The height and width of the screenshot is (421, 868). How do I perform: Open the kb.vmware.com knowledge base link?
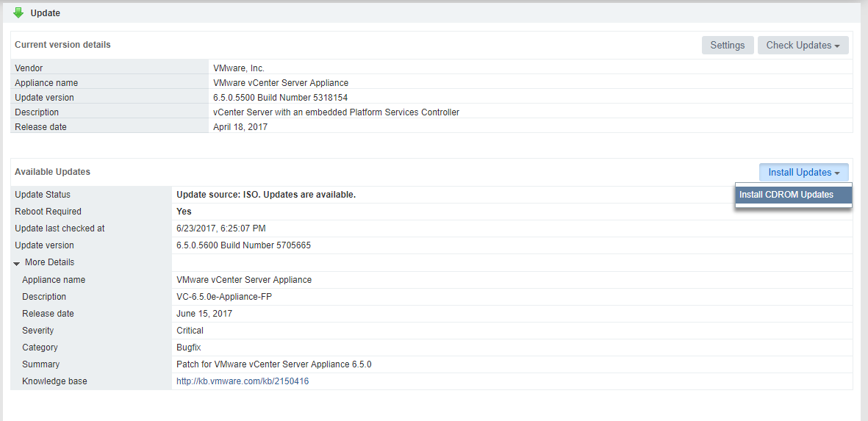click(243, 381)
